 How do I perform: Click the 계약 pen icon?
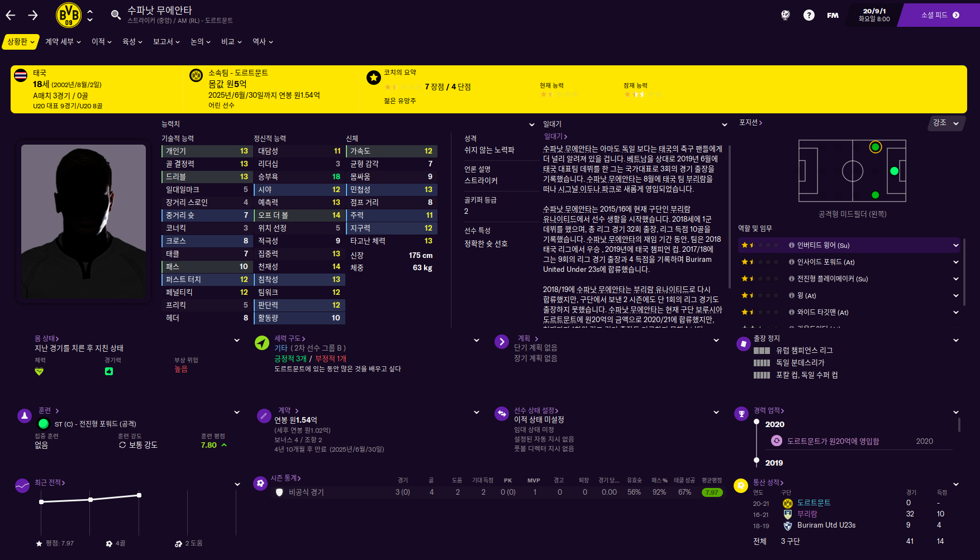pyautogui.click(x=264, y=415)
